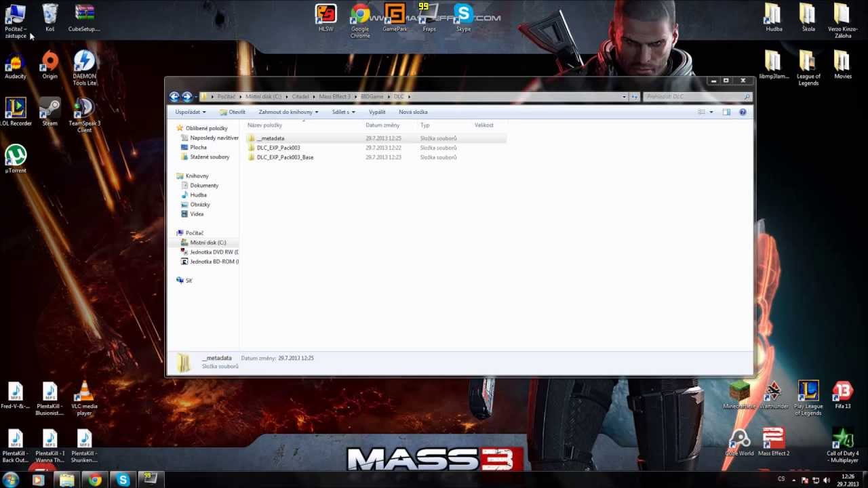This screenshot has width=868, height=488.
Task: Open Oblíbené položky in navigation pane
Action: 206,128
